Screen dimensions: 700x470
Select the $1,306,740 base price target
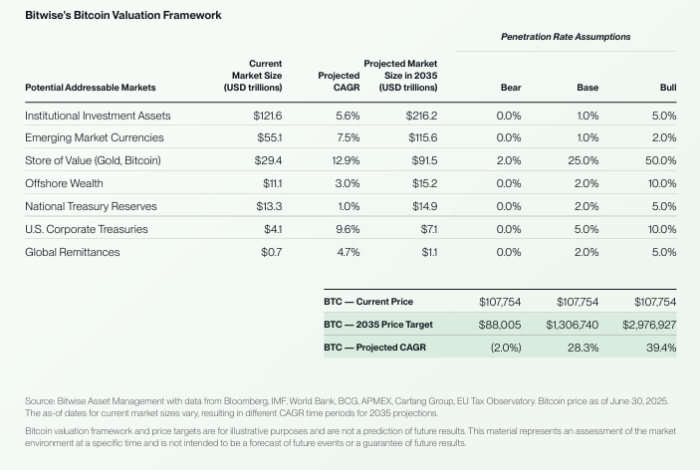coord(573,324)
